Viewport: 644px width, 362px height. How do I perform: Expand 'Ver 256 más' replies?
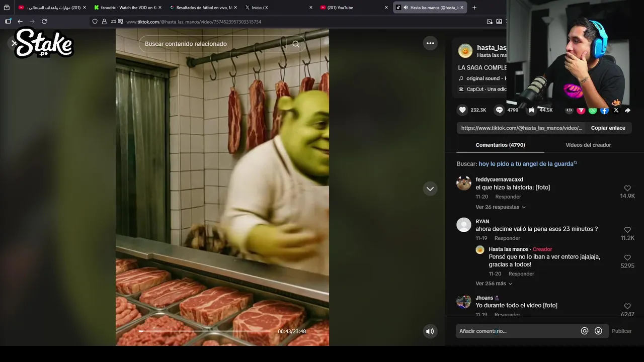coord(494,284)
